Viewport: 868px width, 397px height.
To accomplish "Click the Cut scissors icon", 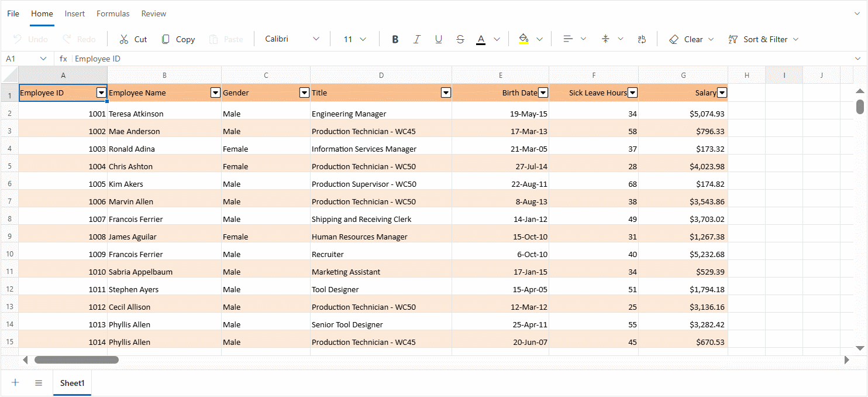I will [124, 39].
